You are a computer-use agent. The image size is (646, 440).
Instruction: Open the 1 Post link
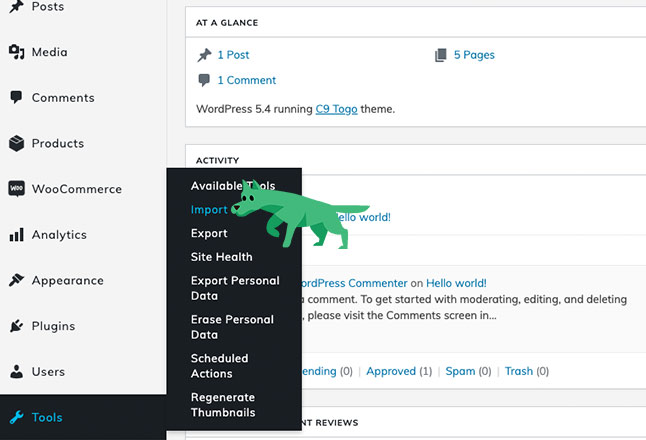(x=233, y=55)
